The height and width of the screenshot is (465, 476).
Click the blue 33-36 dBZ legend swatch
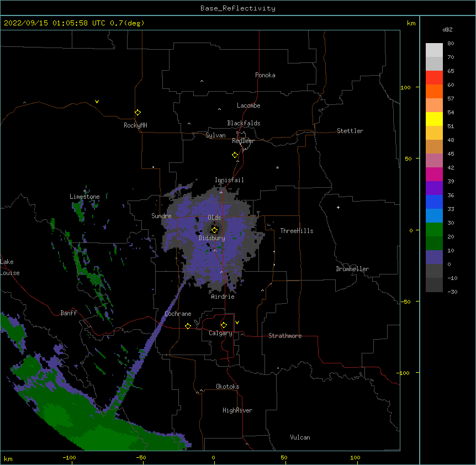click(434, 202)
